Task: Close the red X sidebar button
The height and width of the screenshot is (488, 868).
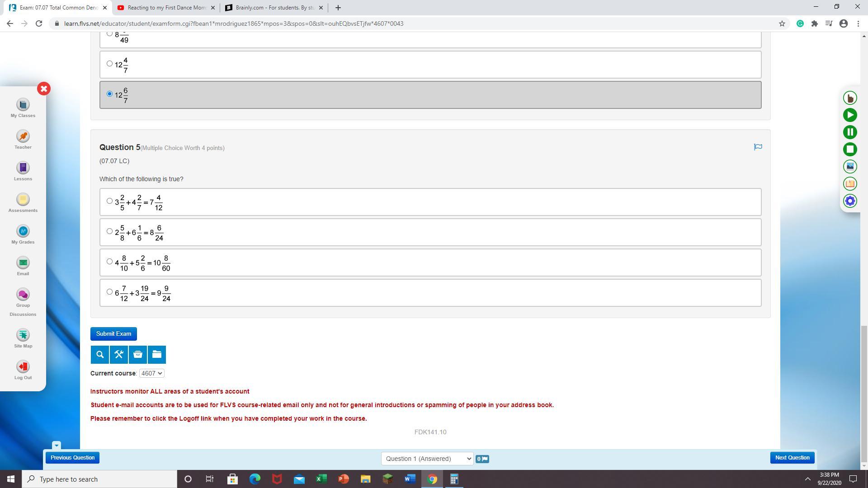Action: (x=44, y=89)
